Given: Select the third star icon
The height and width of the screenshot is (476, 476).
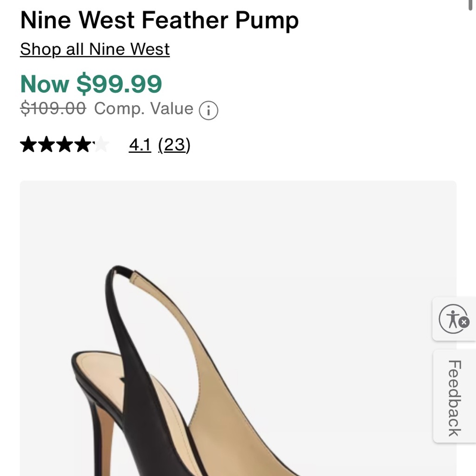Looking at the screenshot, I should tap(64, 145).
